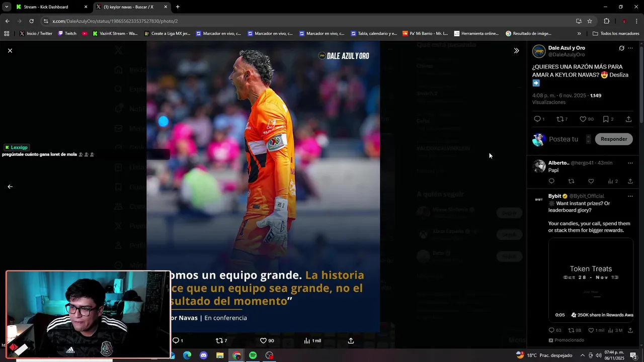Show hidden system tray icons
The width and height of the screenshot is (644, 362).
coord(583,355)
